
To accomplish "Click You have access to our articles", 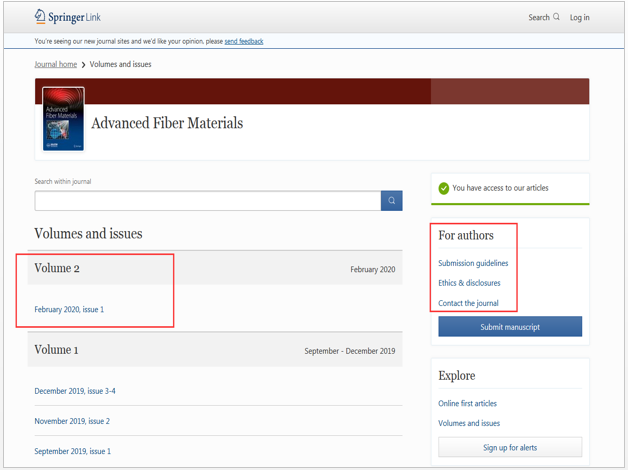I will point(500,188).
